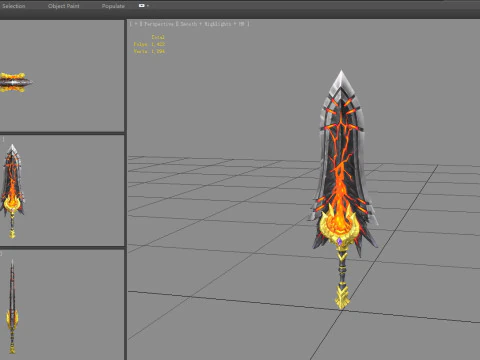The image size is (480, 360).
Task: Click the Total statistics header text
Action: pos(158,37)
